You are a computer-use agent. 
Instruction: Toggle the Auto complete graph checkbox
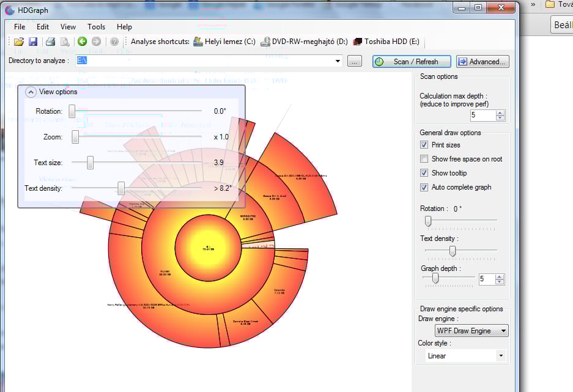(x=424, y=187)
